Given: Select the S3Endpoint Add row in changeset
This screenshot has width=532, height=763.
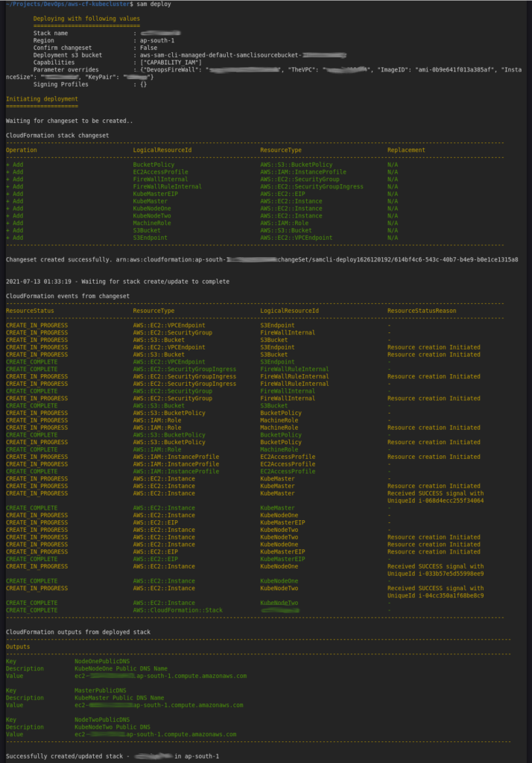Looking at the screenshot, I should click(x=202, y=238).
